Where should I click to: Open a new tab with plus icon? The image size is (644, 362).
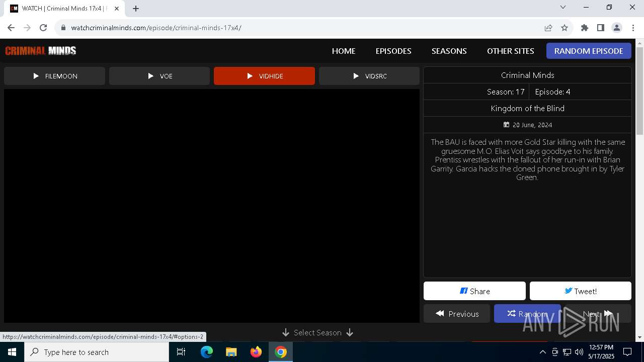[136, 9]
